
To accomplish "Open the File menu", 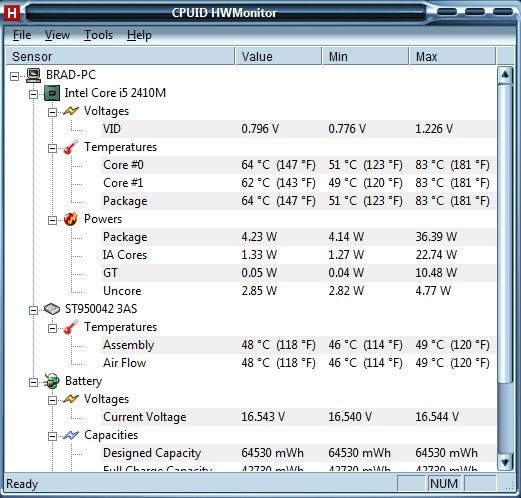I will pos(22,35).
